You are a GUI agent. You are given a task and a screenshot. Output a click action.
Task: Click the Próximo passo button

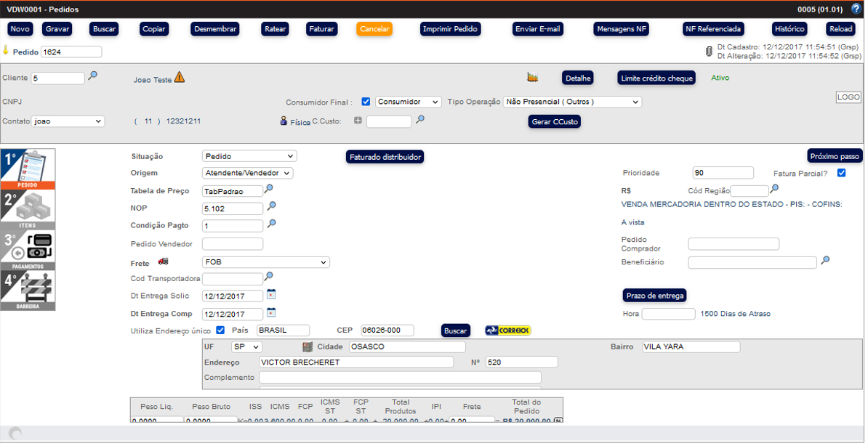coord(835,156)
